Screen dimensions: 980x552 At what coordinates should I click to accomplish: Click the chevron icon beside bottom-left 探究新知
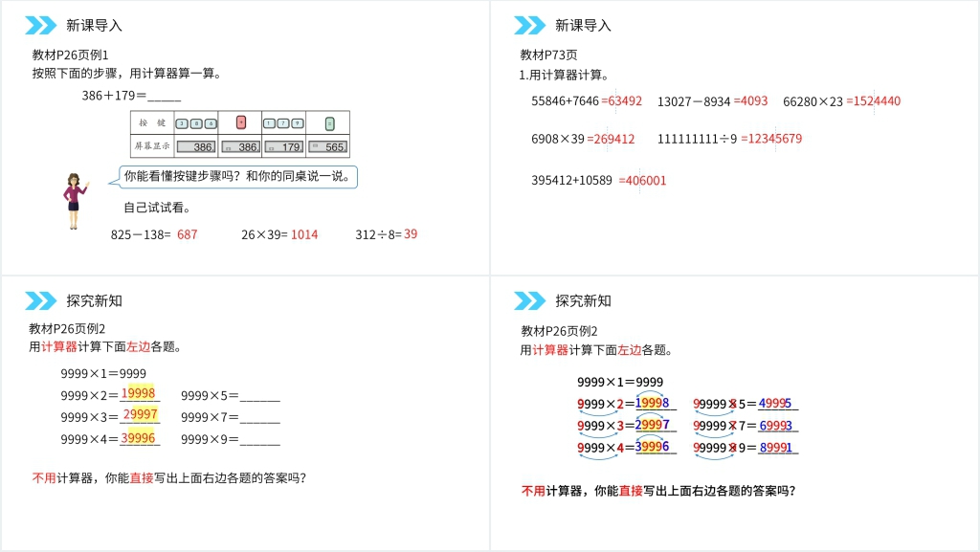click(x=40, y=300)
